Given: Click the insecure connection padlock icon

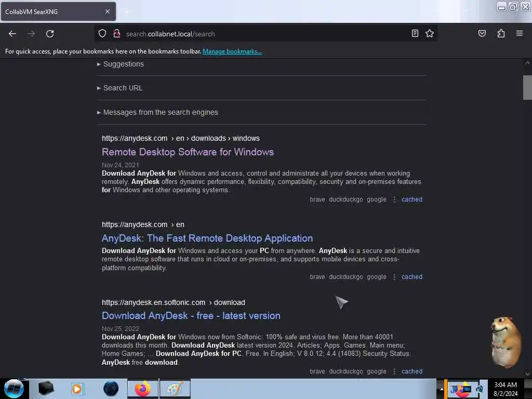Looking at the screenshot, I should tap(117, 34).
